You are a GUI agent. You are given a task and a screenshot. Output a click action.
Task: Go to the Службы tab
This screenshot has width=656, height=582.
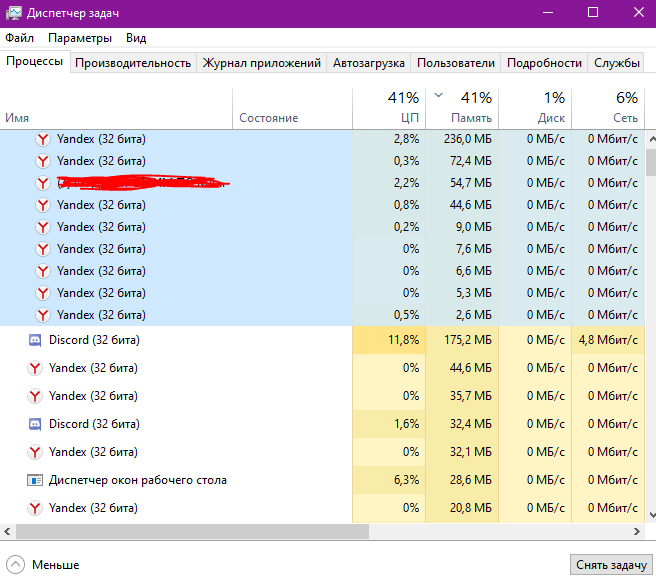pyautogui.click(x=617, y=62)
